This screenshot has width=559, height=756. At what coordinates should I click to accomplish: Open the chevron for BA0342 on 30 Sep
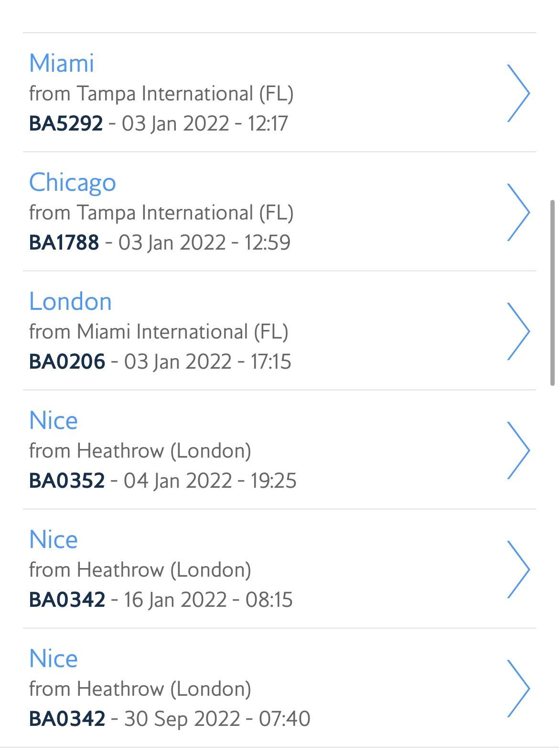(x=518, y=688)
